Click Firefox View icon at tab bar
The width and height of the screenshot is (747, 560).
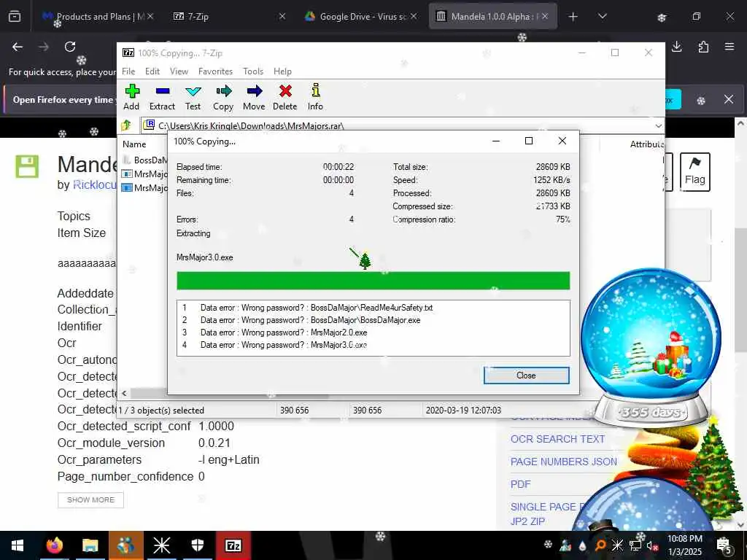pyautogui.click(x=15, y=17)
